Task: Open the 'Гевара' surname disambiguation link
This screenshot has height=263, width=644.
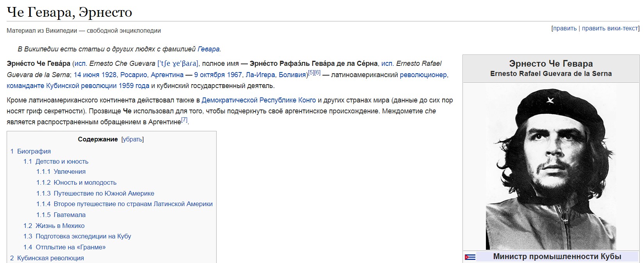Action: (x=208, y=49)
